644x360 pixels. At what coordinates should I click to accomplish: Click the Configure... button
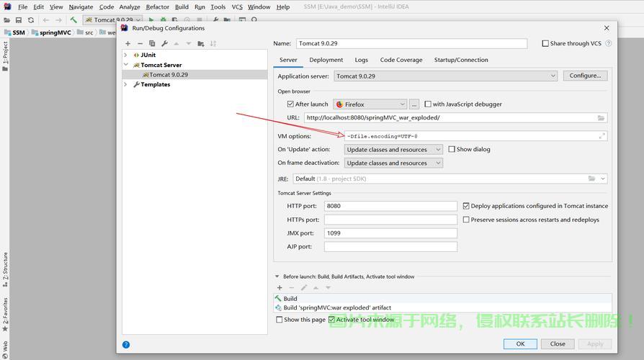(x=585, y=76)
